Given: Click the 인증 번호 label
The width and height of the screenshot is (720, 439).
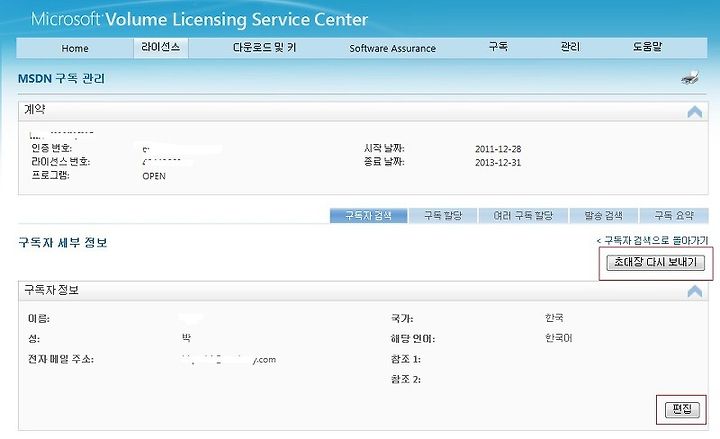Looking at the screenshot, I should pos(51,148).
